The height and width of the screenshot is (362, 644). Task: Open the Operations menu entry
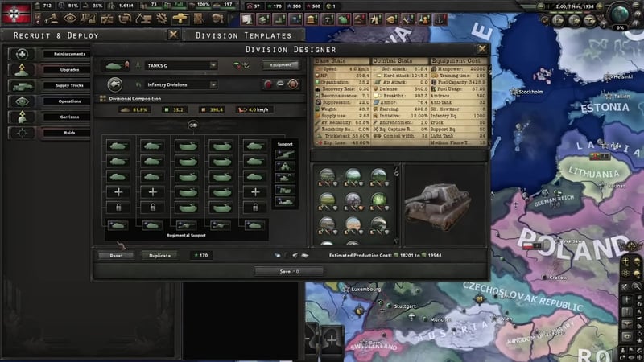[67, 101]
